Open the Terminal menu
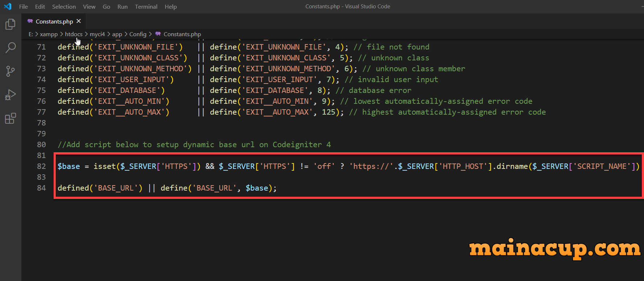The height and width of the screenshot is (281, 644). click(x=146, y=7)
